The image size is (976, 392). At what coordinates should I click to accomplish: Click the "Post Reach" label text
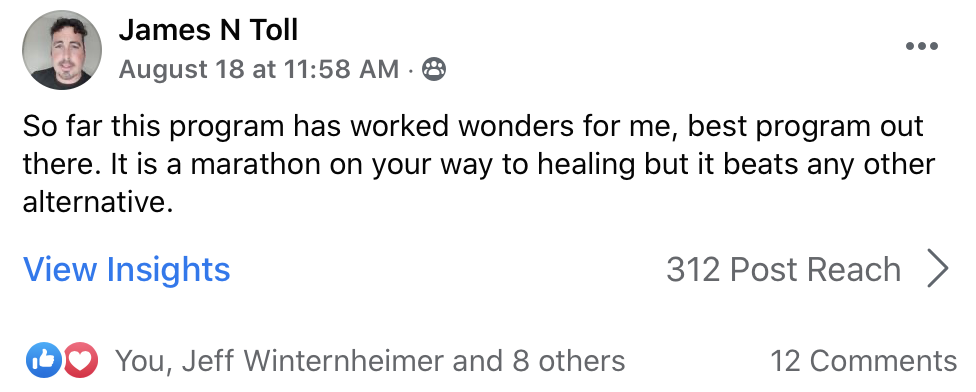pyautogui.click(x=815, y=269)
